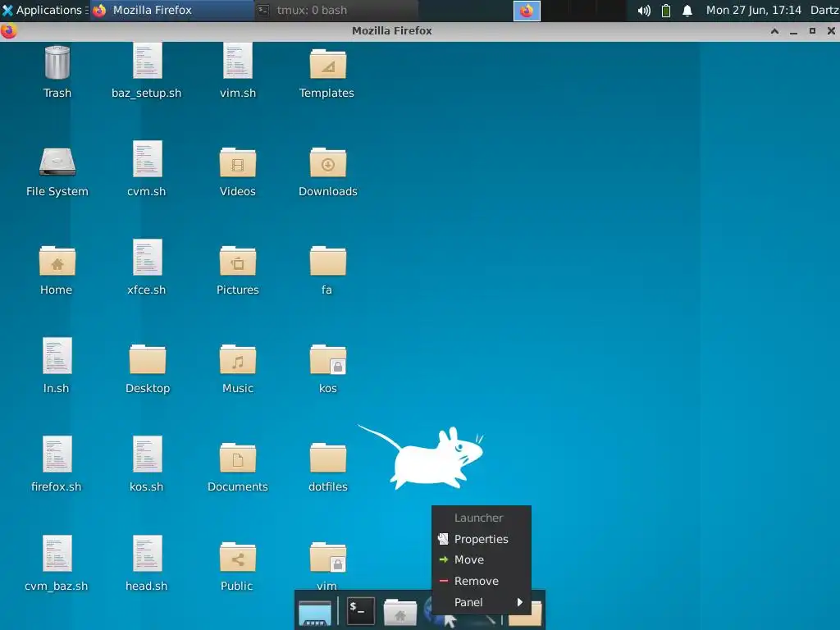Open the notifications bell
840x630 pixels.
687,11
